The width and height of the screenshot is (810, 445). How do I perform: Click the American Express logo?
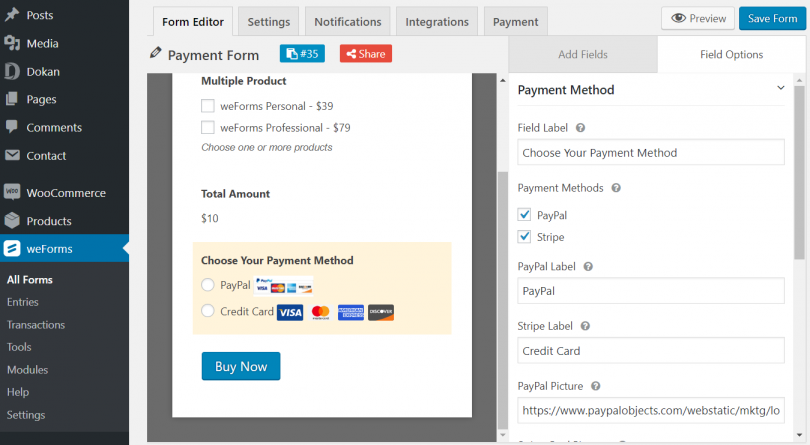point(351,312)
